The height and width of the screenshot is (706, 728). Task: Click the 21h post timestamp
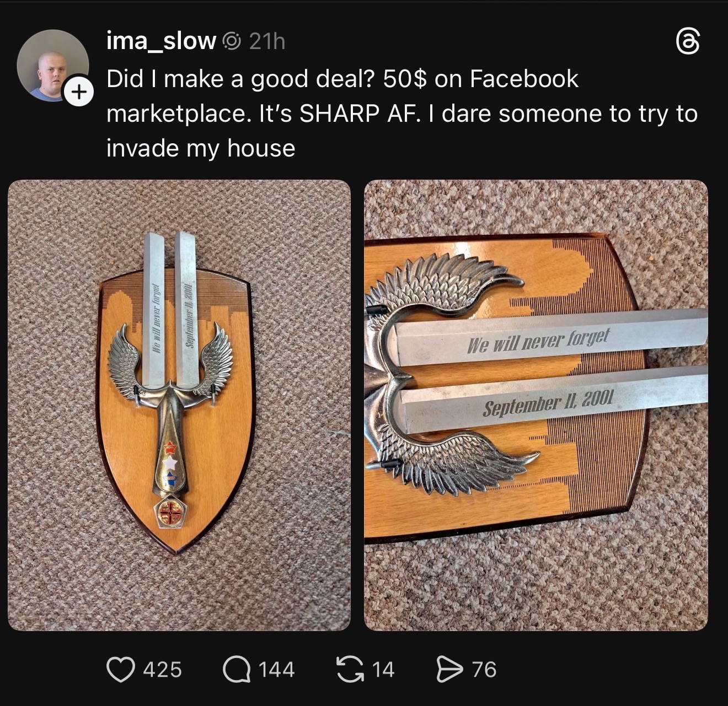click(x=267, y=41)
